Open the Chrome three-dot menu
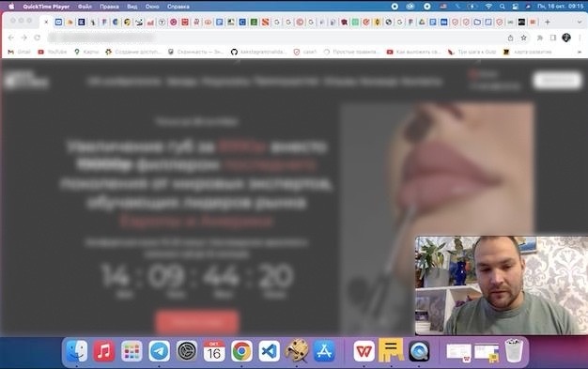Viewport: 588px width, 369px height. click(580, 38)
